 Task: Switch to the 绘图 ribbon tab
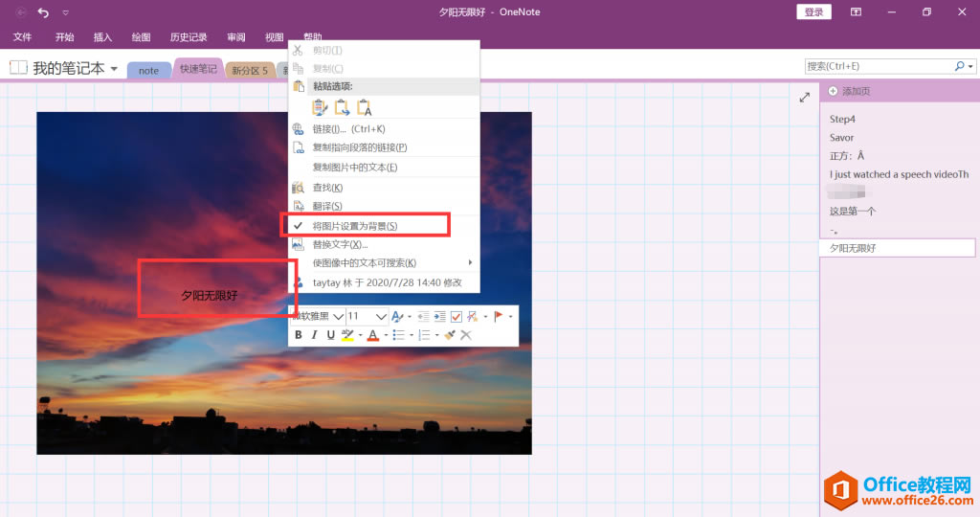141,37
